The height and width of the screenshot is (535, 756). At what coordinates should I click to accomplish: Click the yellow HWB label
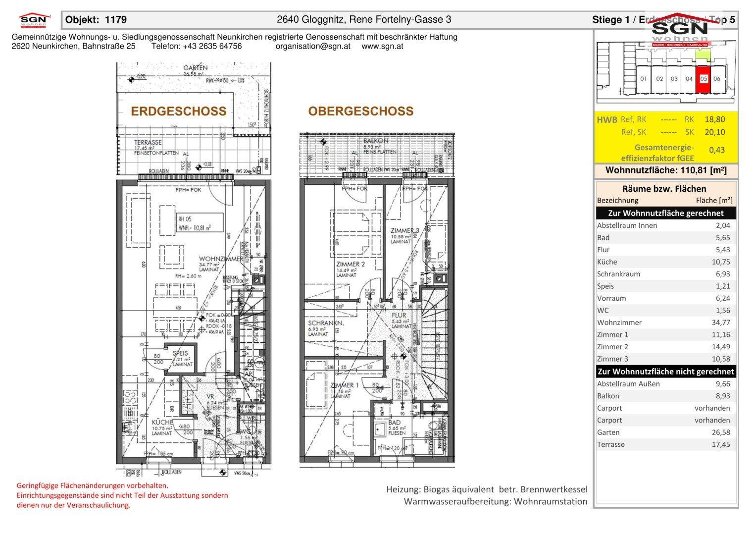tap(607, 120)
